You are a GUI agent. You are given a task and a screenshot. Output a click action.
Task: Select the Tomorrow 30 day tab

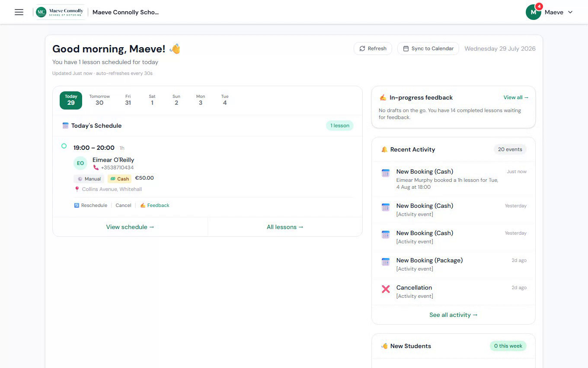pyautogui.click(x=99, y=100)
